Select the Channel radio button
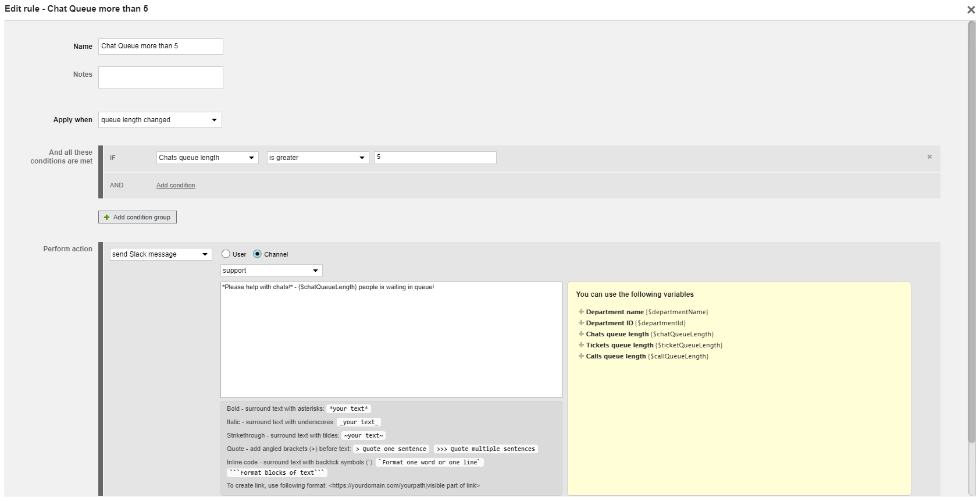This screenshot has height=501, width=980. click(x=257, y=254)
